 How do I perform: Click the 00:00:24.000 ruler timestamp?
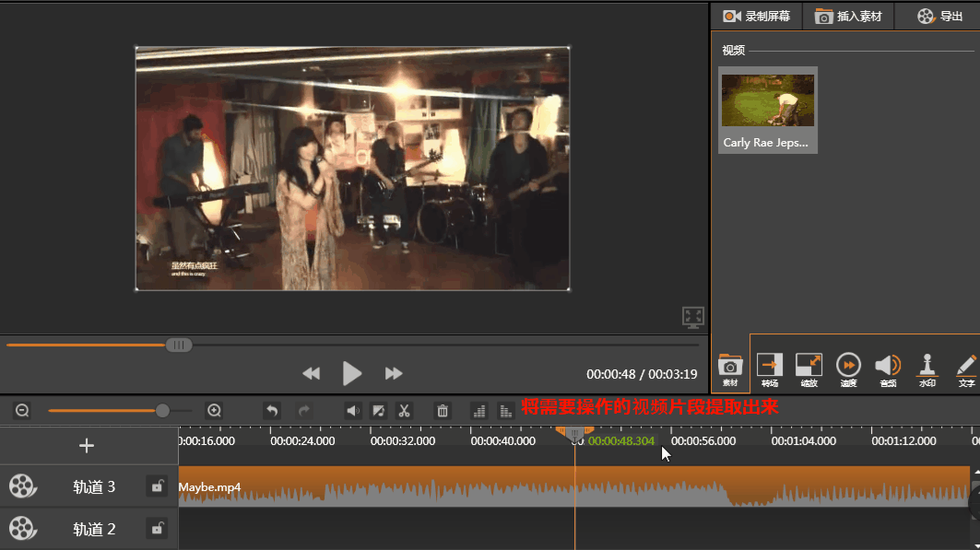(x=302, y=440)
